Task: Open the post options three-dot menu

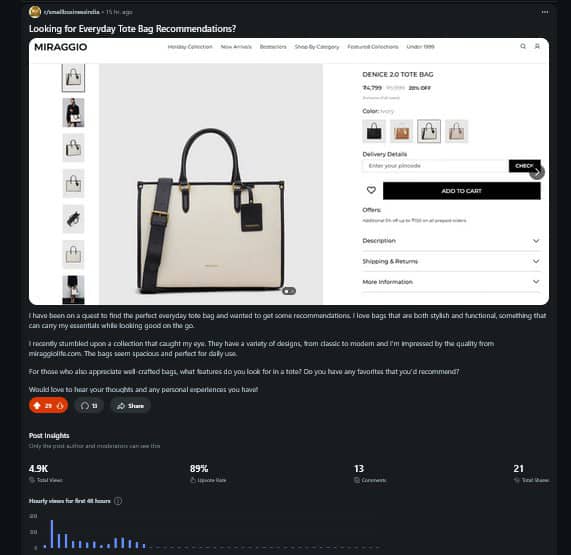Action: coord(545,12)
